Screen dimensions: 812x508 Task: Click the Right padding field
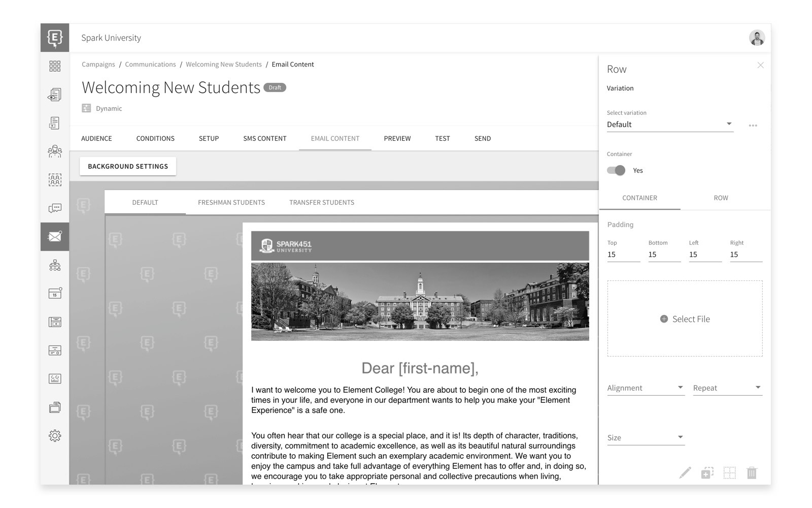[746, 255]
